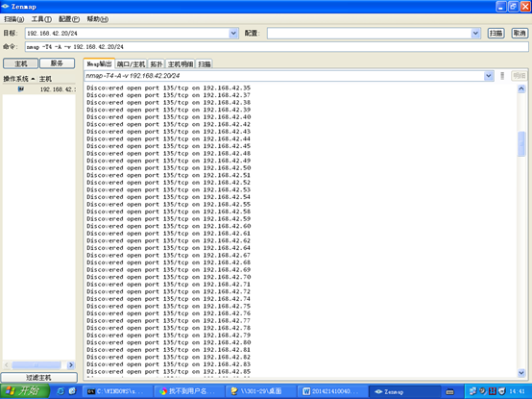Click the second quick launch icon
This screenshot has width=532, height=399.
(x=72, y=391)
